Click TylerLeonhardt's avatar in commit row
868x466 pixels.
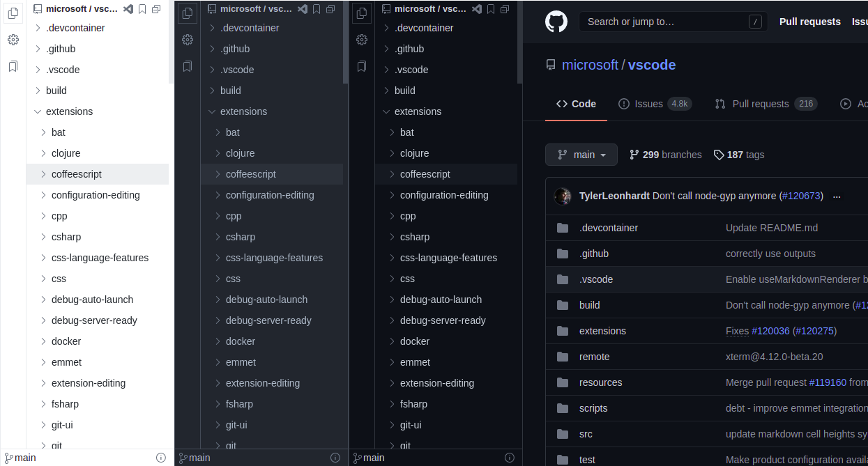click(x=563, y=196)
